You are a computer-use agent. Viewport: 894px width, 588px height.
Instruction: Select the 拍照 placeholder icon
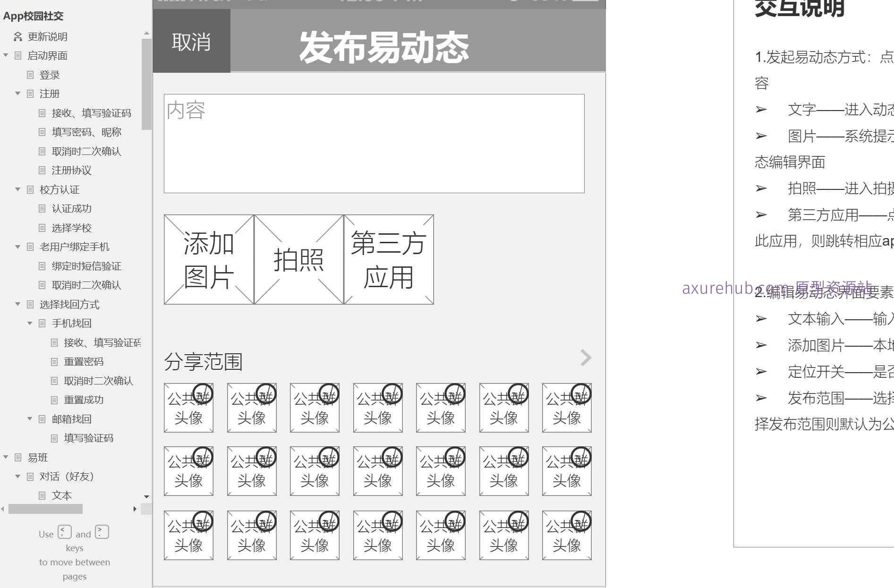pos(298,259)
